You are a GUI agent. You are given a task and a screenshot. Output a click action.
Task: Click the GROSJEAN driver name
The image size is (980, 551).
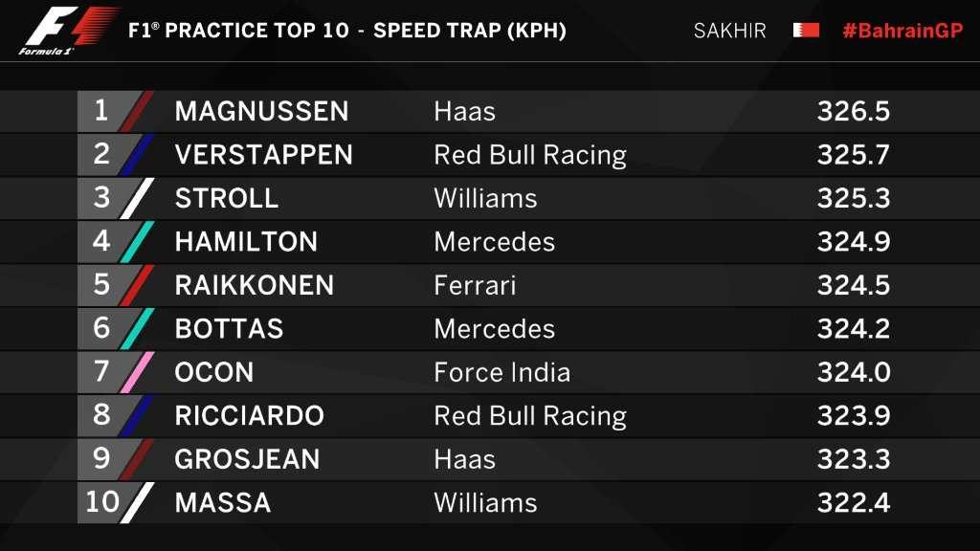coord(247,459)
